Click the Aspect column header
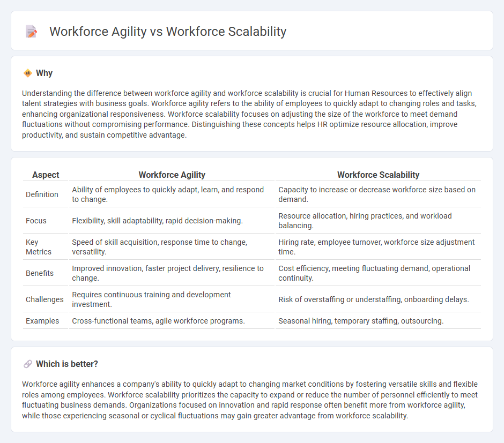 [x=46, y=175]
